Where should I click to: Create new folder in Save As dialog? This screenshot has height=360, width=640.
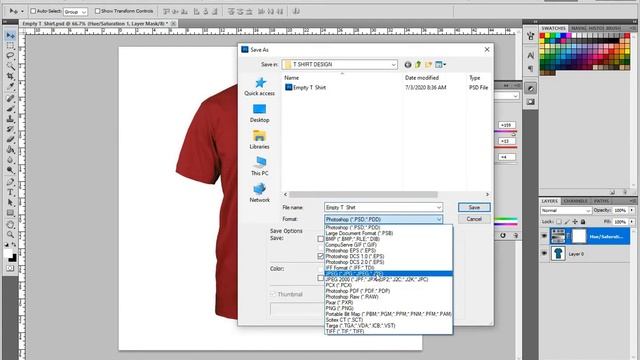pyautogui.click(x=428, y=64)
